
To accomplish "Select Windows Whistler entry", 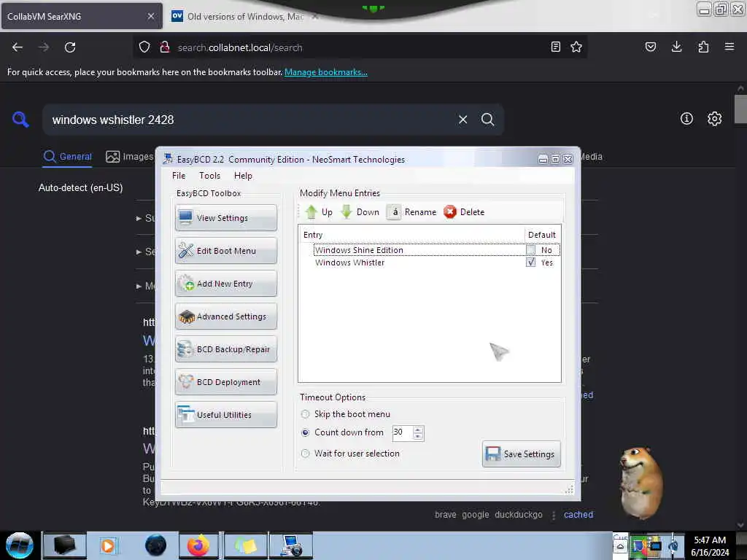I will [x=349, y=262].
